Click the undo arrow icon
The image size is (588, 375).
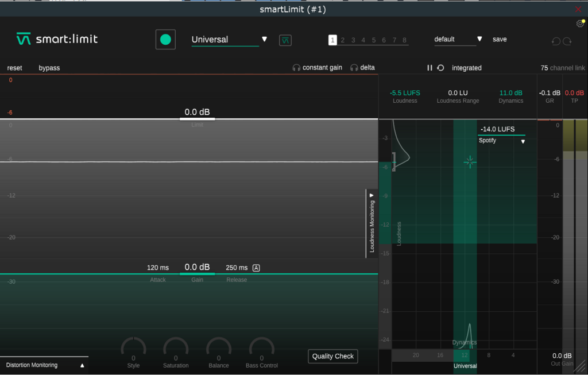[556, 41]
